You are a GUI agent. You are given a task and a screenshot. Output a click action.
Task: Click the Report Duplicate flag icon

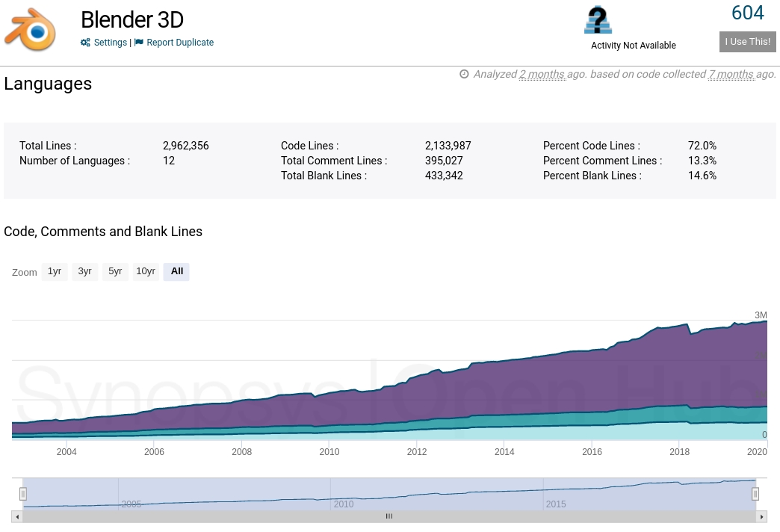pos(139,43)
